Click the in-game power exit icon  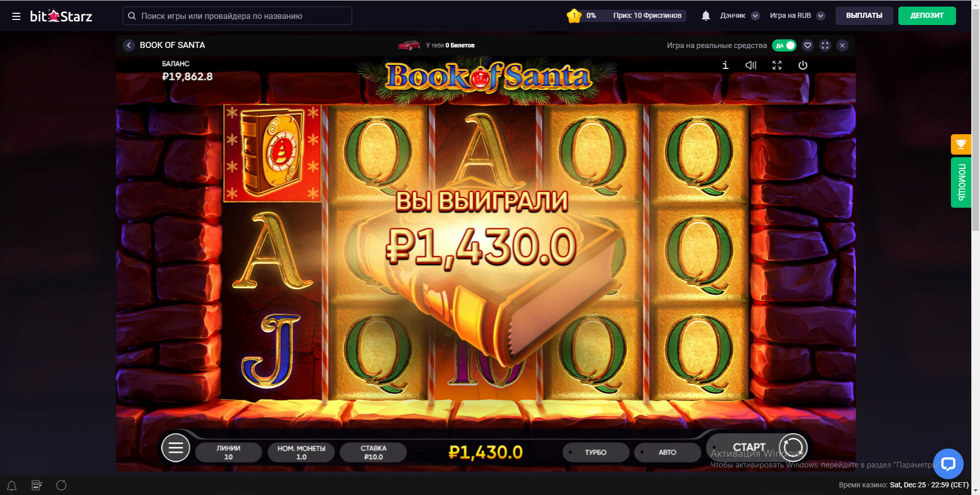[803, 65]
